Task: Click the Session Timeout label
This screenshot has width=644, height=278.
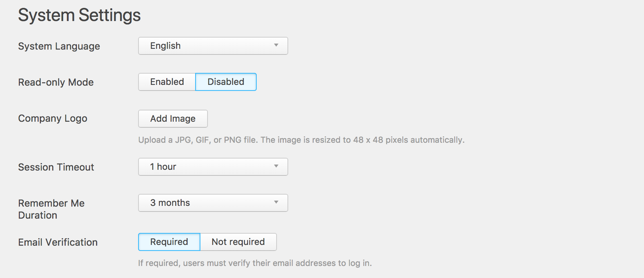Action: click(56, 167)
